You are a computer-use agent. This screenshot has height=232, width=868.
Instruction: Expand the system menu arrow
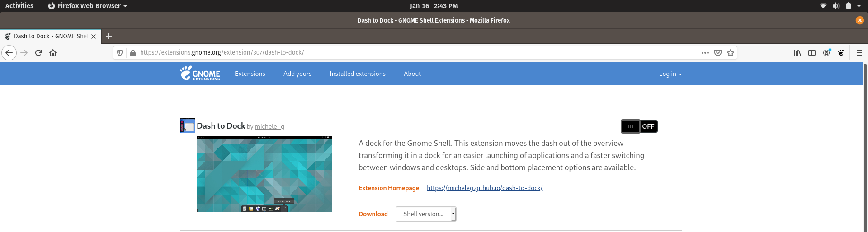(x=859, y=6)
